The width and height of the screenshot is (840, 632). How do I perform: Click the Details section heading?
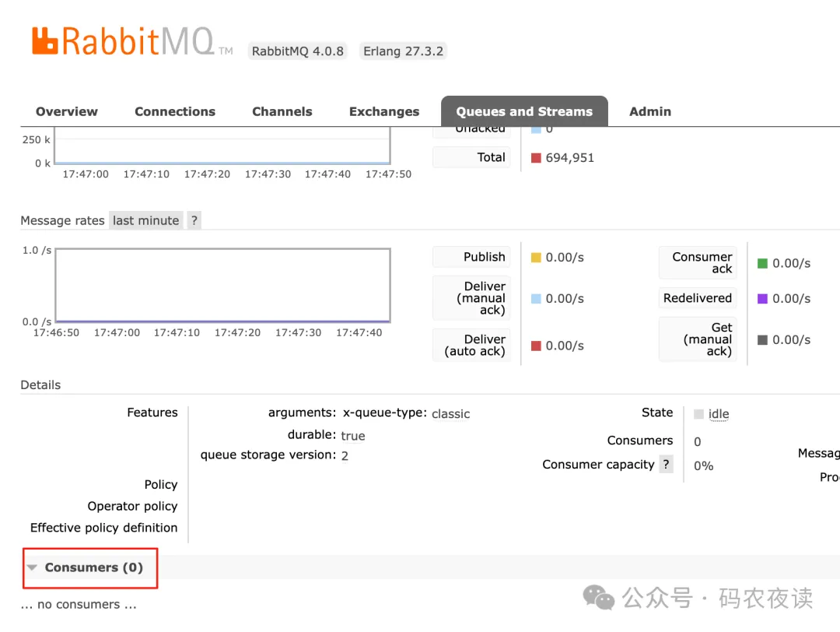(x=40, y=385)
